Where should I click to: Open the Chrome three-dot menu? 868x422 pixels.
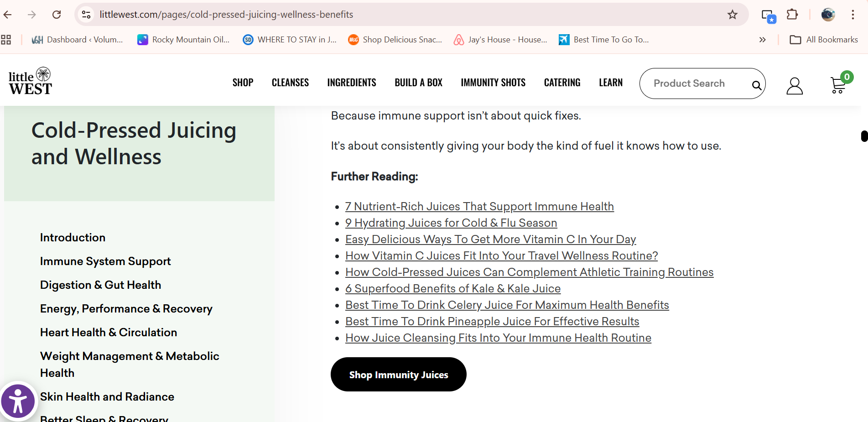click(852, 15)
